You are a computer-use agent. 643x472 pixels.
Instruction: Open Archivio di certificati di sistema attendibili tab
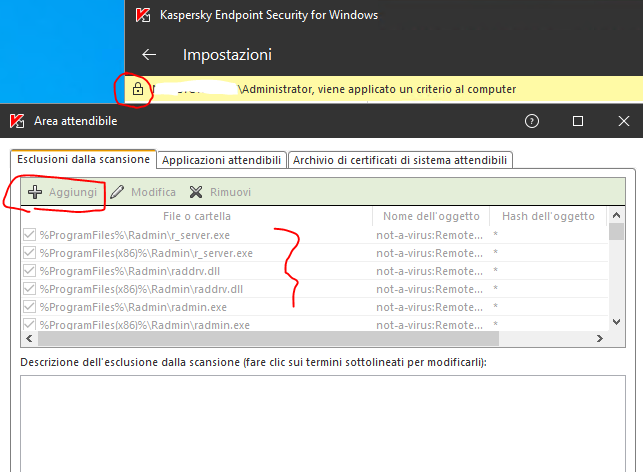pos(400,160)
